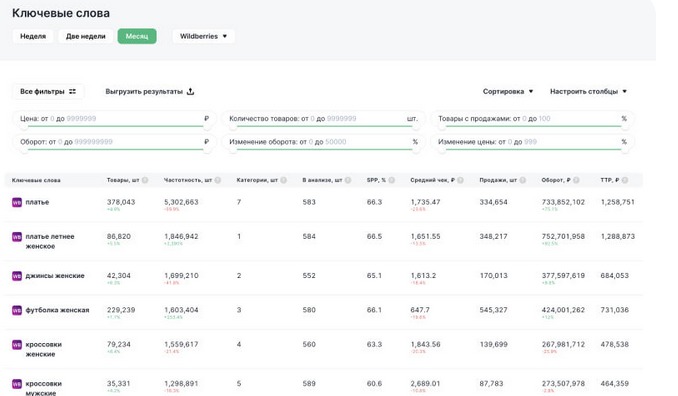Screen dimensions: 678x396
Task: Open info hint for Продажи, шт column
Action: 522,180
